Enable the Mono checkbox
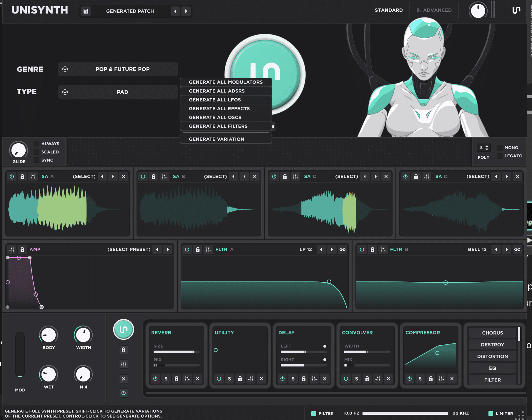This screenshot has height=420, width=532. click(500, 148)
